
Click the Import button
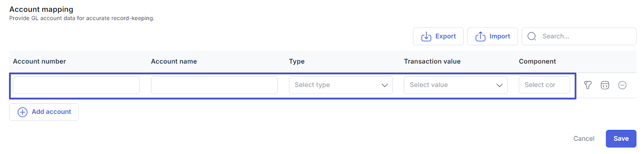(x=492, y=36)
